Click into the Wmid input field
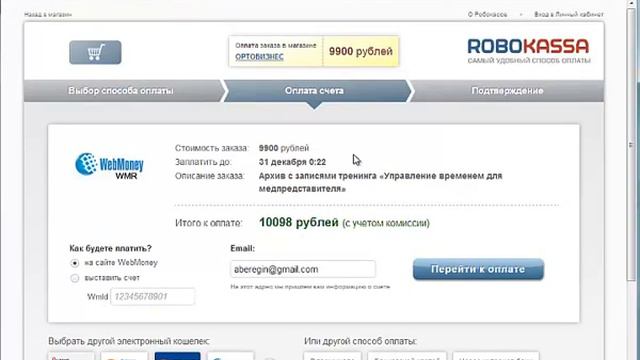640x360 pixels. point(152,296)
